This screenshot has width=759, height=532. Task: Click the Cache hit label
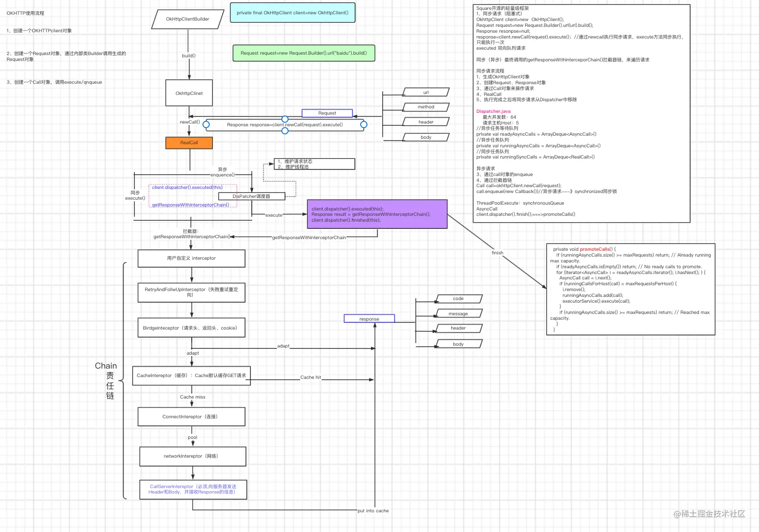310,378
